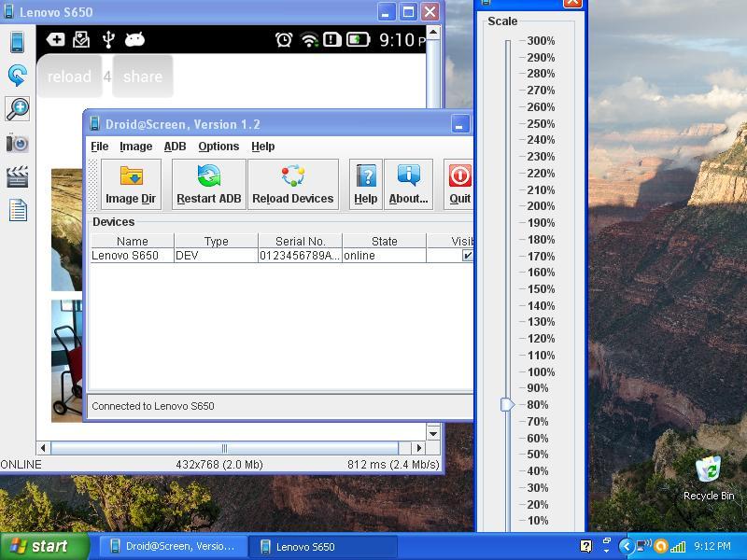Click the horizontal scrollbar thumb
Viewport: 747px width, 560px height.
point(224,448)
